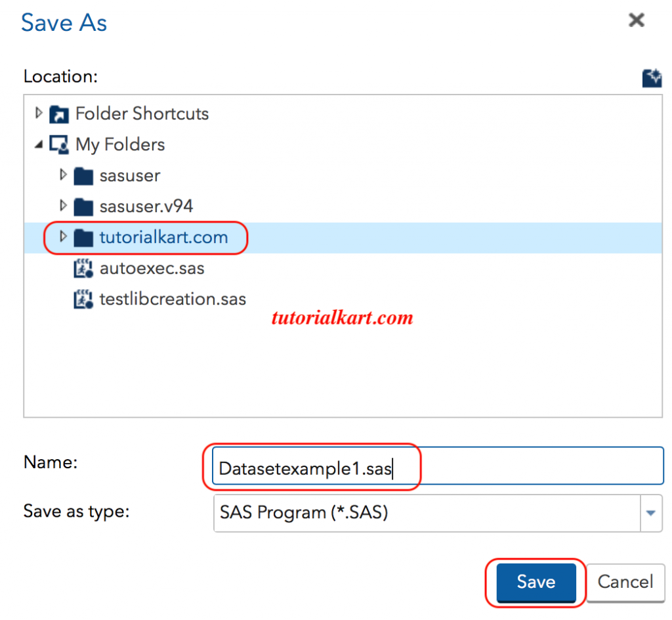Select the autoexec.sas program icon

click(83, 268)
